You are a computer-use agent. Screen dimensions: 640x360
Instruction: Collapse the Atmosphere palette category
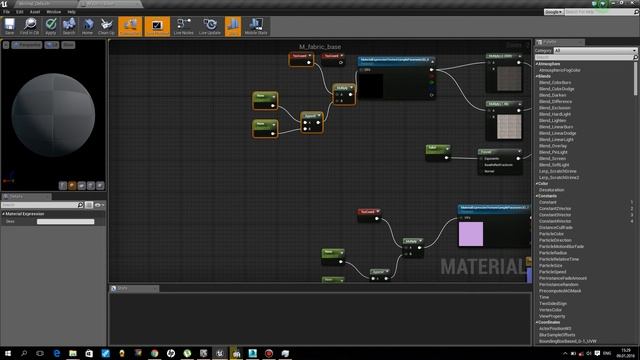pos(537,64)
